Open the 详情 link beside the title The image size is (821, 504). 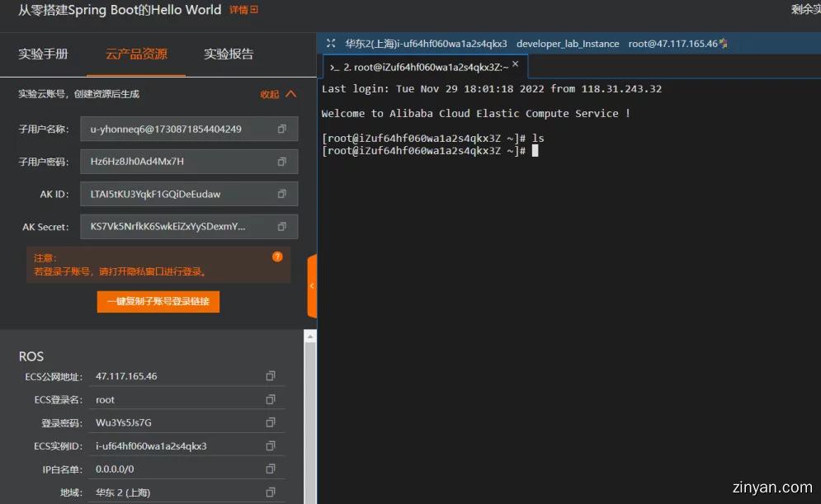(243, 10)
